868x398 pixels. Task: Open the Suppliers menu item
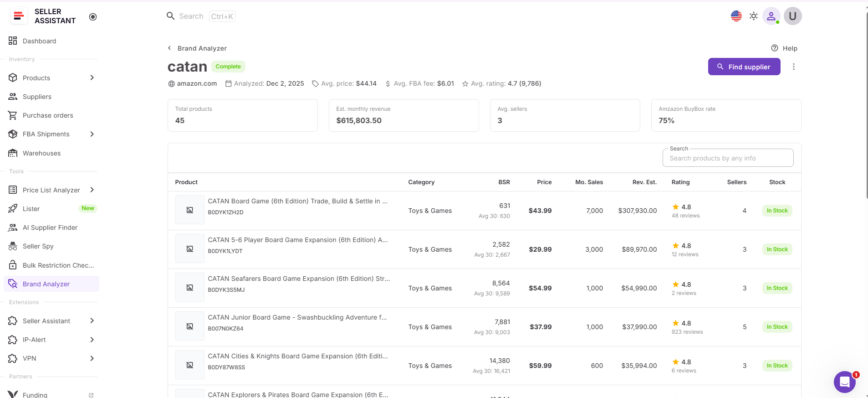[51, 97]
